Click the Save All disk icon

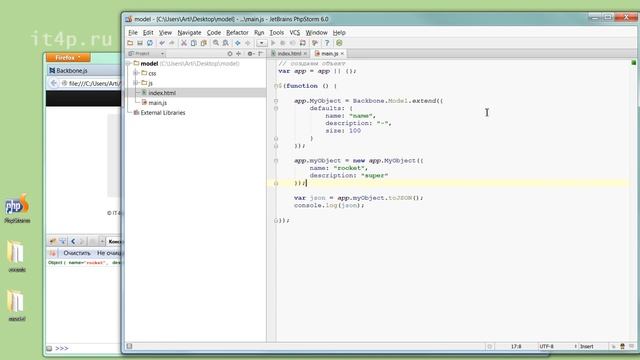tap(140, 43)
